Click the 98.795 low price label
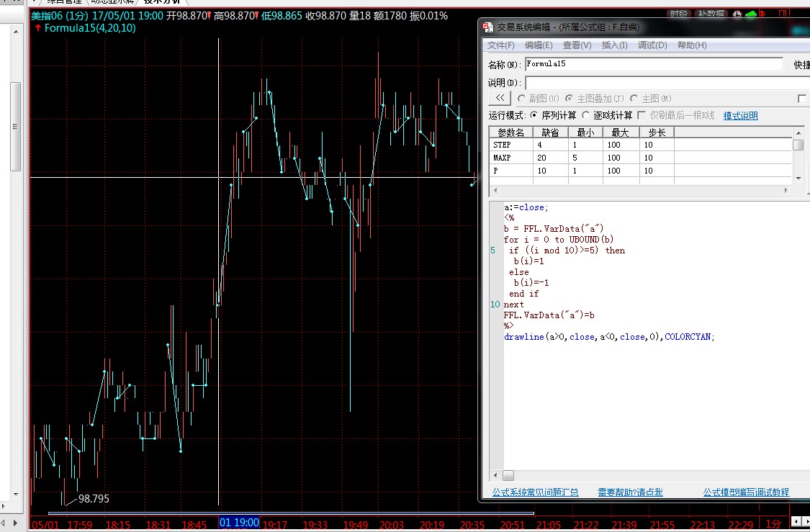 coord(94,499)
